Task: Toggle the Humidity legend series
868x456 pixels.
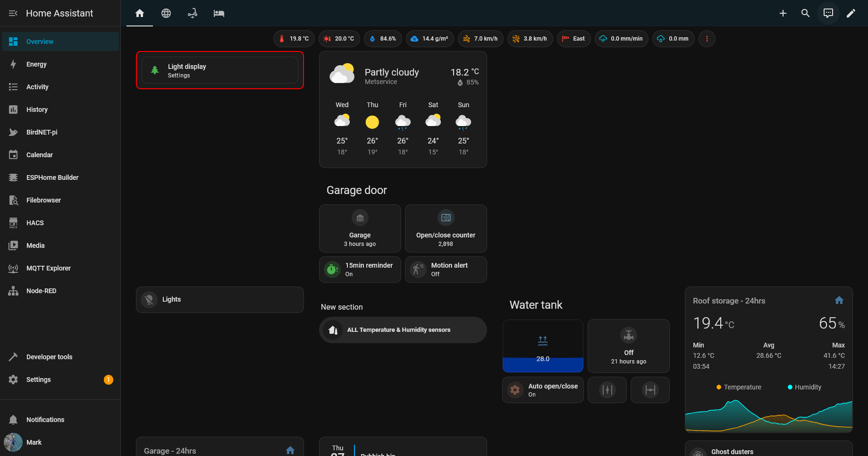Action: (804, 387)
